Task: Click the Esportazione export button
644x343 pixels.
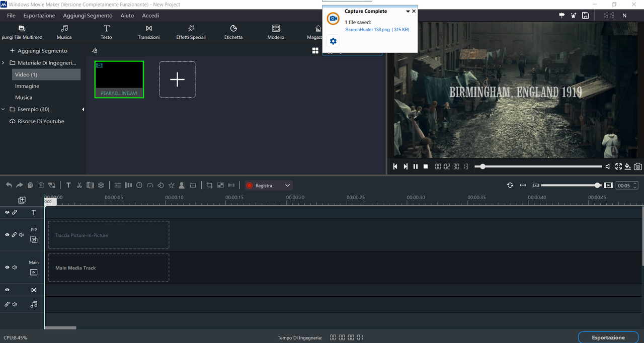Action: [608, 337]
